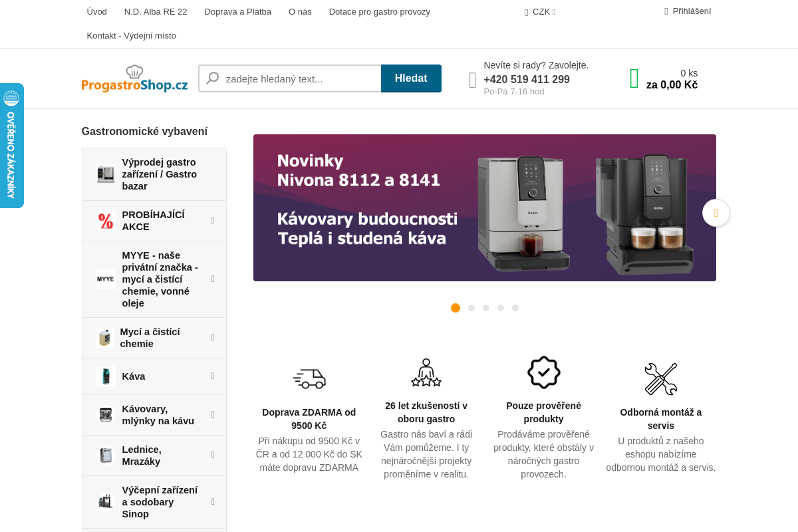Select the fourth carousel dot
This screenshot has width=798, height=532.
[x=501, y=308]
